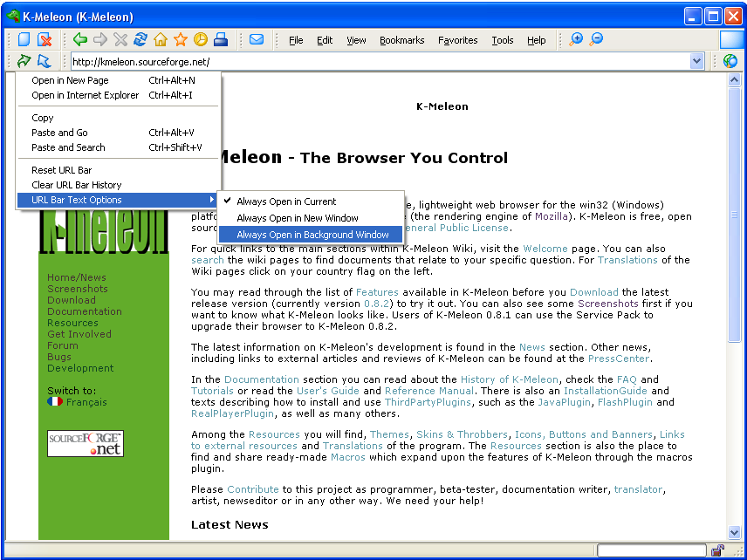Click the SourceForge.net logo button
The width and height of the screenshot is (747, 560).
(x=85, y=443)
